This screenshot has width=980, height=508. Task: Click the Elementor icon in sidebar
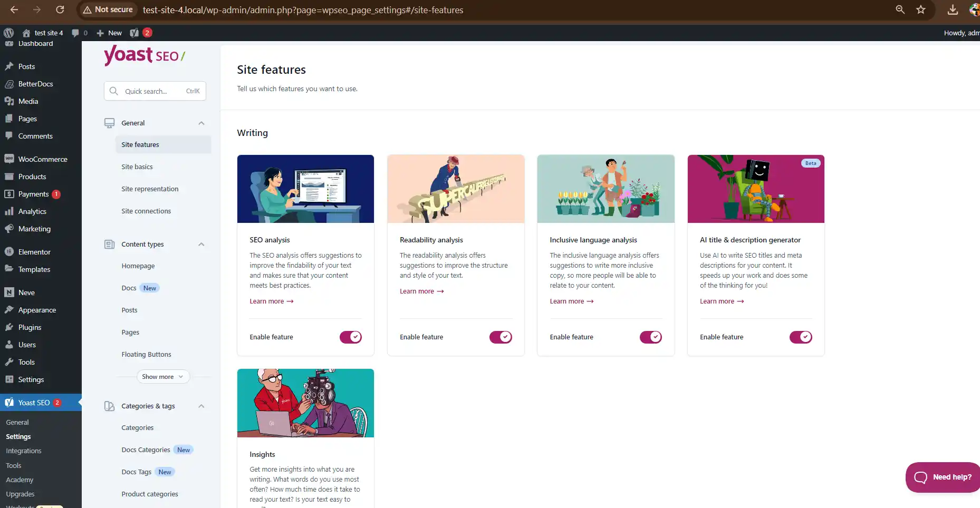tap(9, 252)
